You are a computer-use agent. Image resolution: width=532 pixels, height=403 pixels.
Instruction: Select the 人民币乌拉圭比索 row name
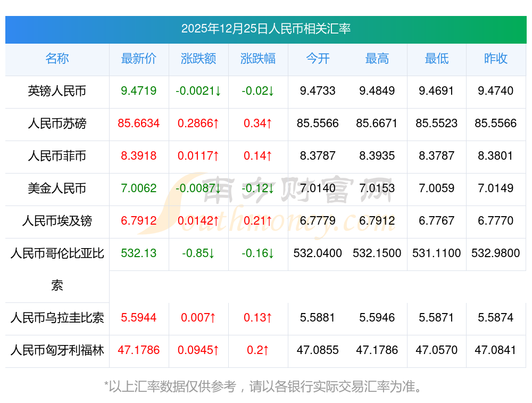(x=57, y=318)
